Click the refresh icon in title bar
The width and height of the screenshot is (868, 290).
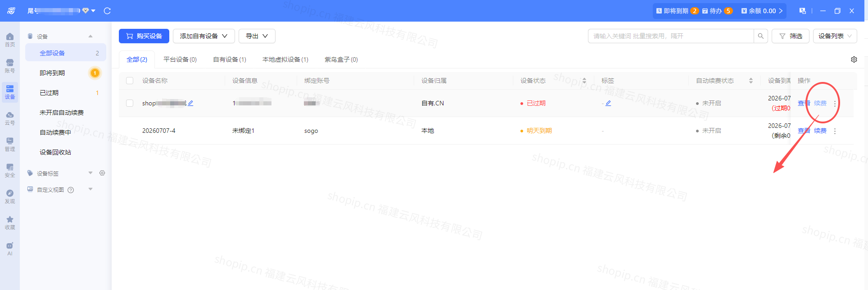coord(107,11)
